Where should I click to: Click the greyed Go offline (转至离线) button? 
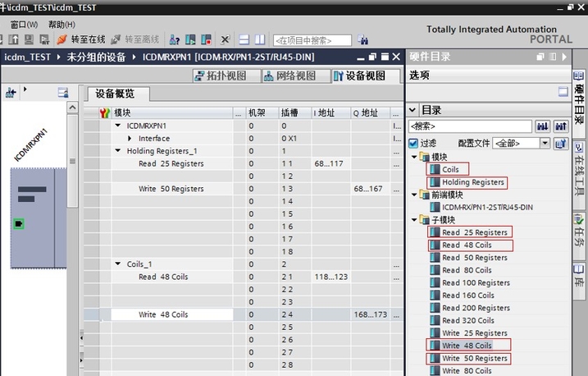click(x=135, y=39)
